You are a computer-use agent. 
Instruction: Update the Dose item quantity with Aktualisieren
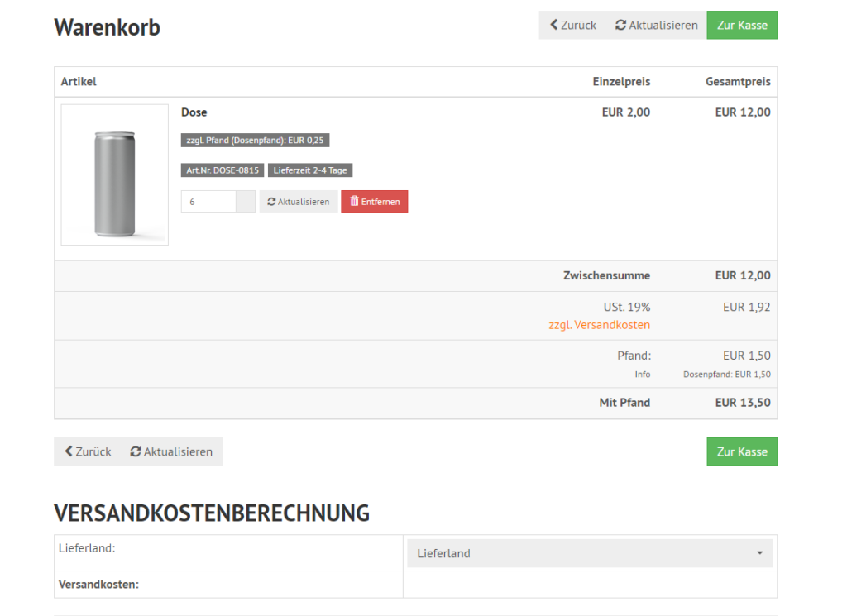(299, 202)
